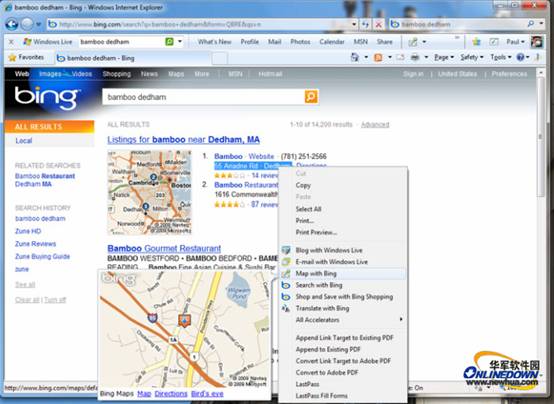Select Local in the left sidebar
The width and height of the screenshot is (554, 404).
click(24, 141)
